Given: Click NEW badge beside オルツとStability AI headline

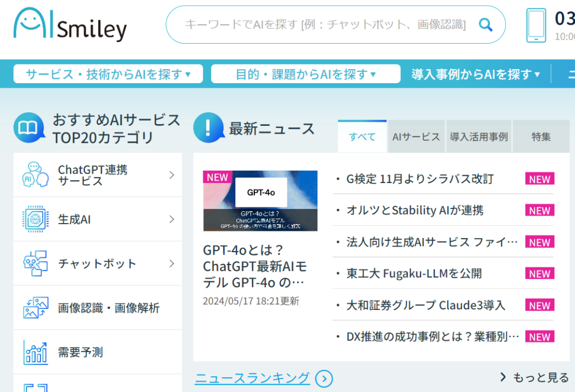Looking at the screenshot, I should tap(540, 211).
